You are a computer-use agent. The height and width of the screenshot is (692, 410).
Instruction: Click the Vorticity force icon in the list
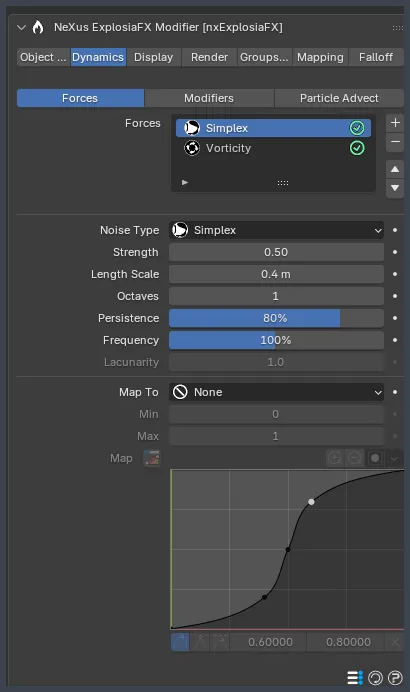(x=192, y=148)
